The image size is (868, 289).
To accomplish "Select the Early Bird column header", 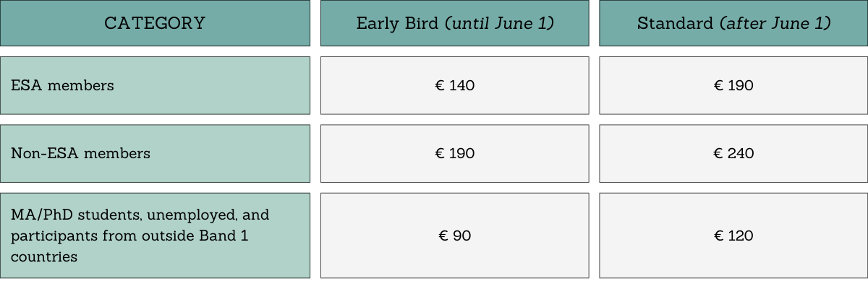I will [x=454, y=23].
